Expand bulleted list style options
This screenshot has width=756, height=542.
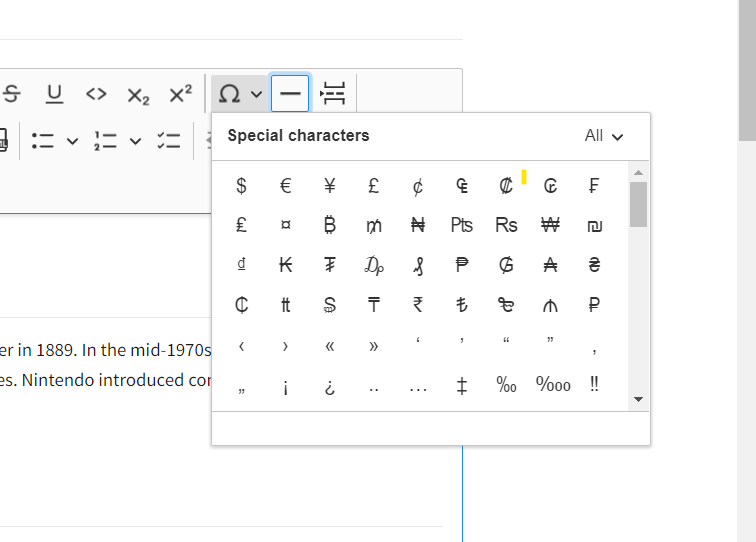72,141
